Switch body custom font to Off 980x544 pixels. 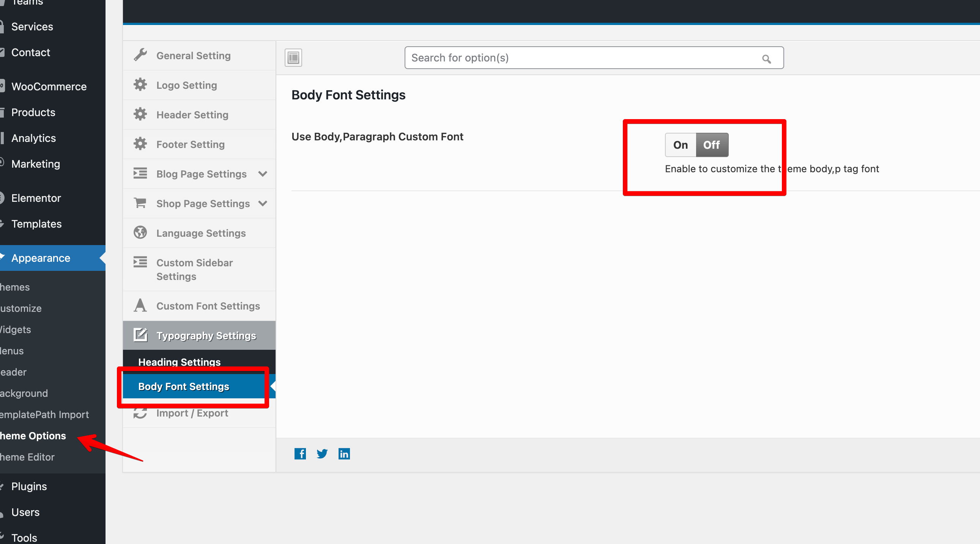pos(712,145)
